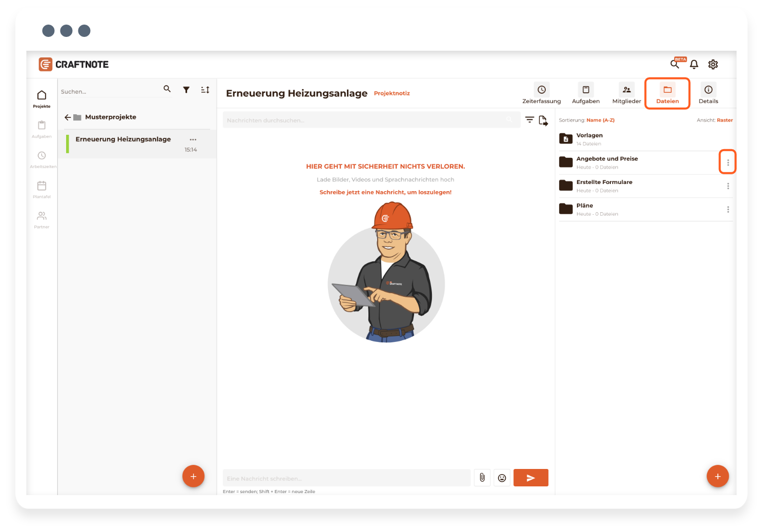
Task: Click the message filter lines icon
Action: click(529, 120)
